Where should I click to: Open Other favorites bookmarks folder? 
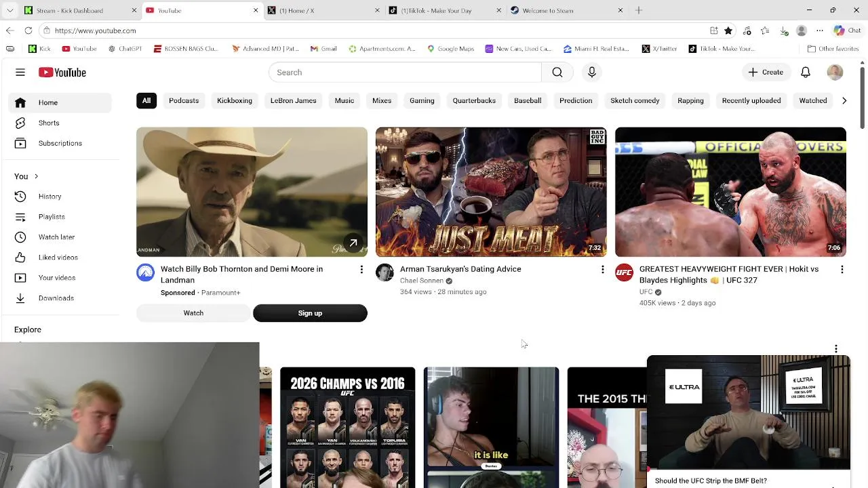click(833, 49)
